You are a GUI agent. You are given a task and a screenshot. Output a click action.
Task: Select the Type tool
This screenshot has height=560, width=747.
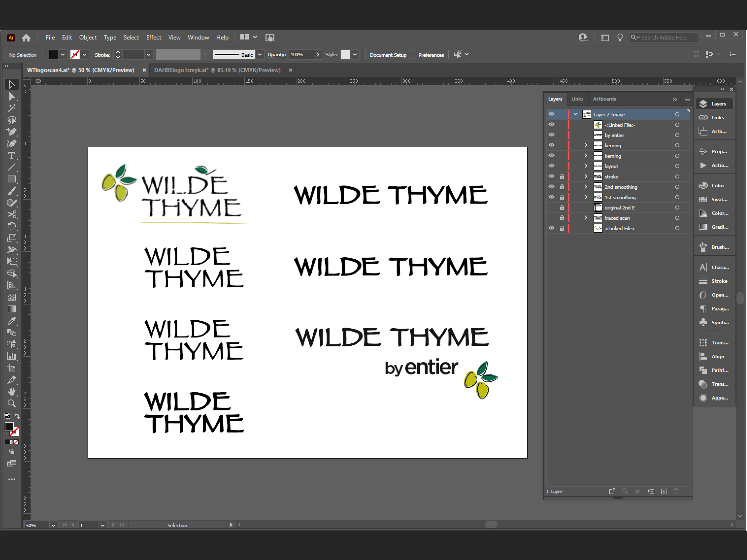[x=11, y=156]
